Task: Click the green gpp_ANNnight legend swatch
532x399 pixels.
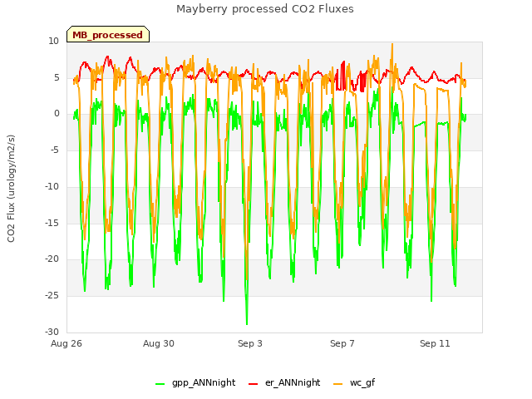Action: coord(160,384)
